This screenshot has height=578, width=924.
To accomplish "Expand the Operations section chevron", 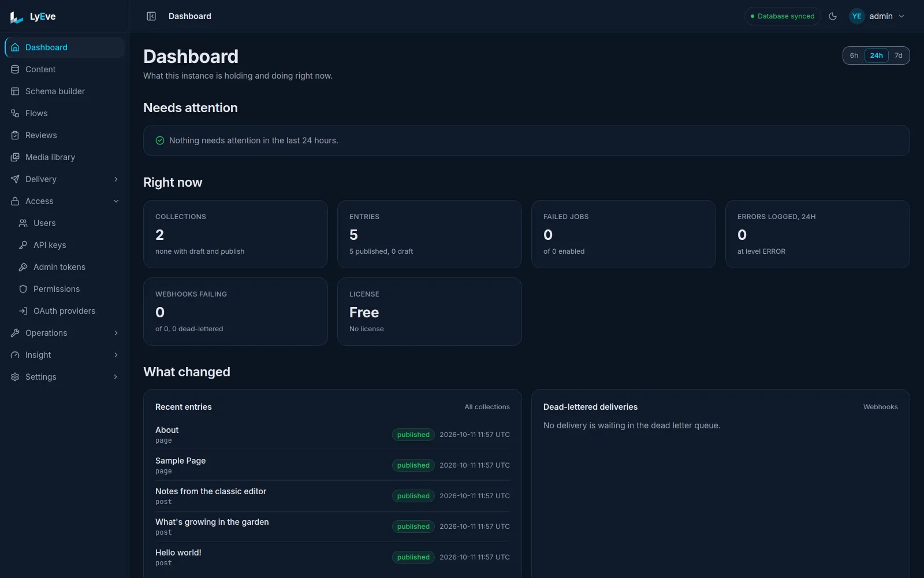I will coord(116,333).
